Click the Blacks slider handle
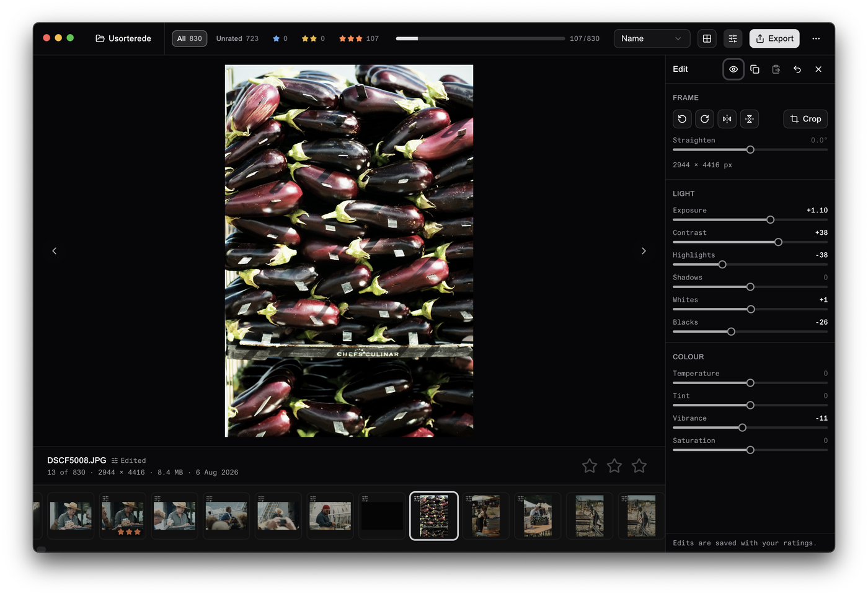 tap(731, 332)
